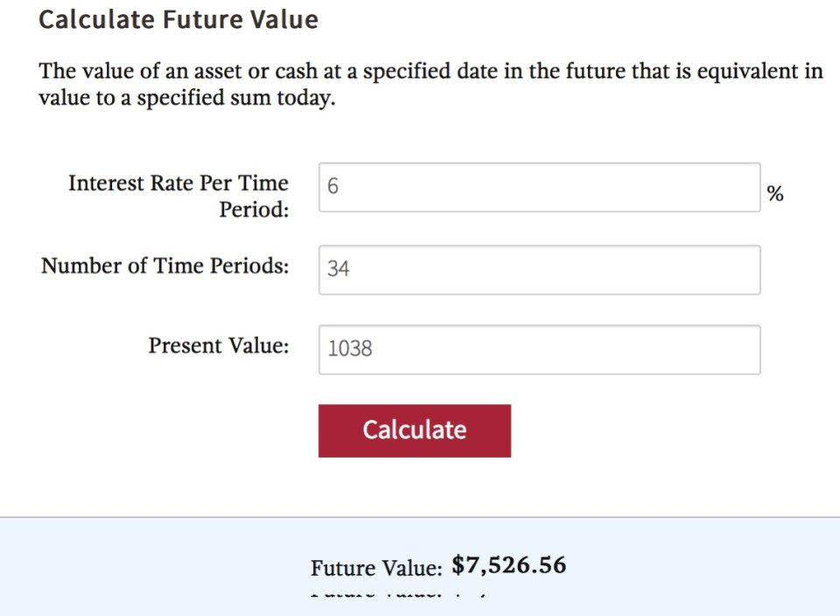Click the red Calculate button text
This screenshot has height=616, width=840.
click(x=414, y=430)
